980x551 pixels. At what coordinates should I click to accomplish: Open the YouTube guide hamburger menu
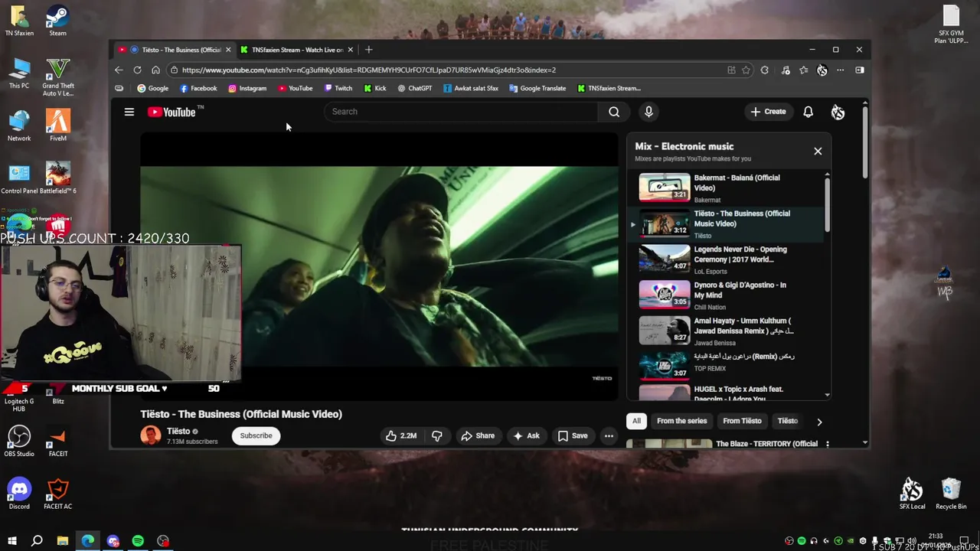(x=129, y=112)
